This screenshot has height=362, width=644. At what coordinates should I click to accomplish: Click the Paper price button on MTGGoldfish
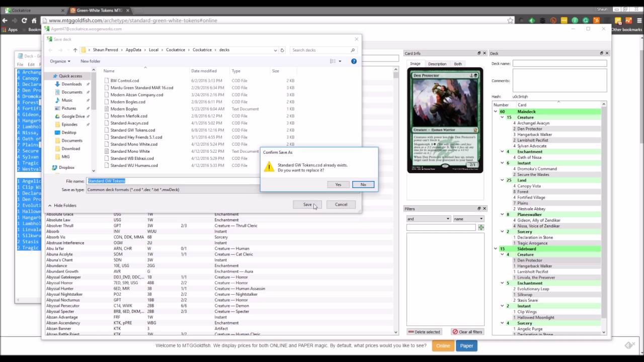466,346
